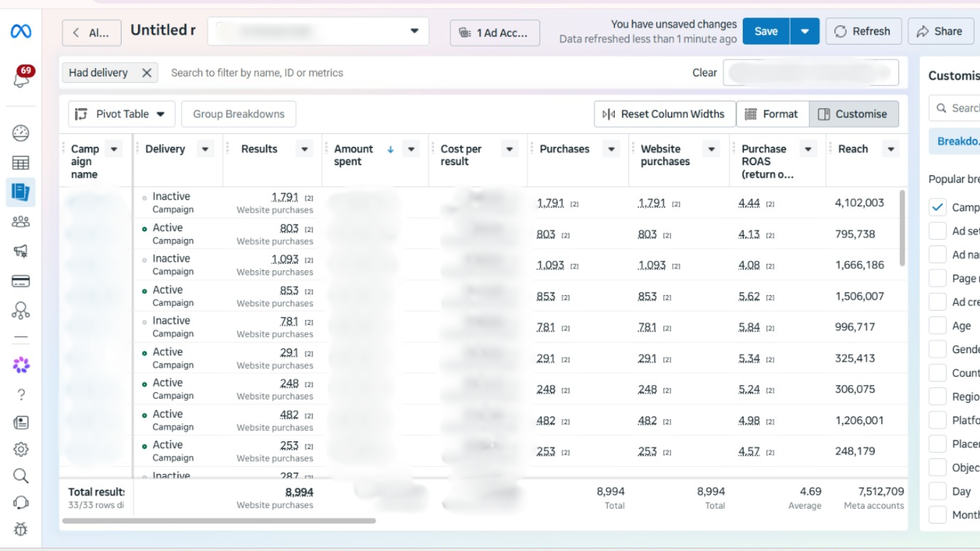Click the 4,102,003 reach value
This screenshot has width=980, height=551.
pyautogui.click(x=859, y=203)
